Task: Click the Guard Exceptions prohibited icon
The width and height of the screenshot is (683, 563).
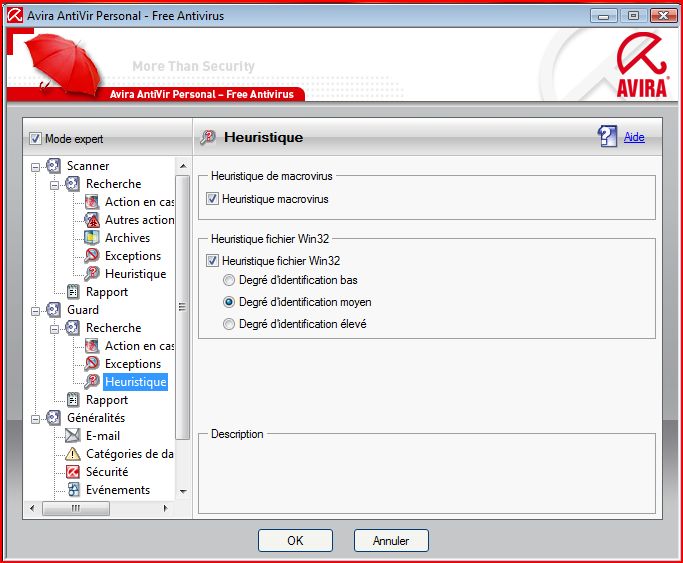Action: [91, 364]
